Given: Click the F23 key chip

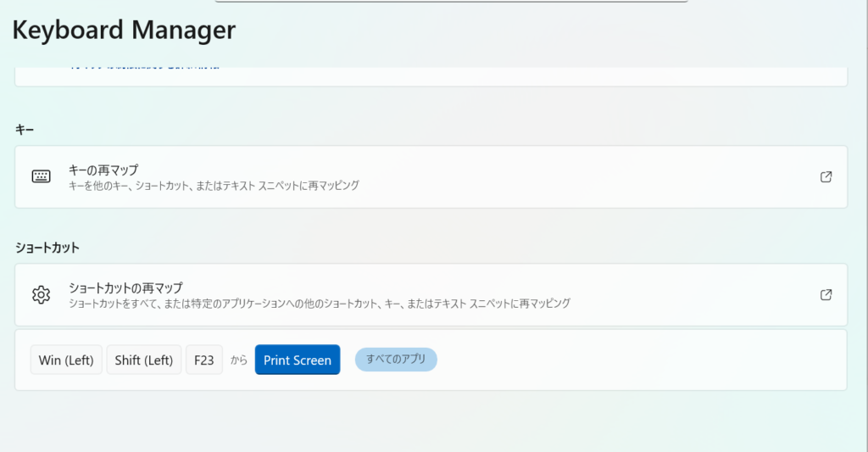Looking at the screenshot, I should click(203, 360).
